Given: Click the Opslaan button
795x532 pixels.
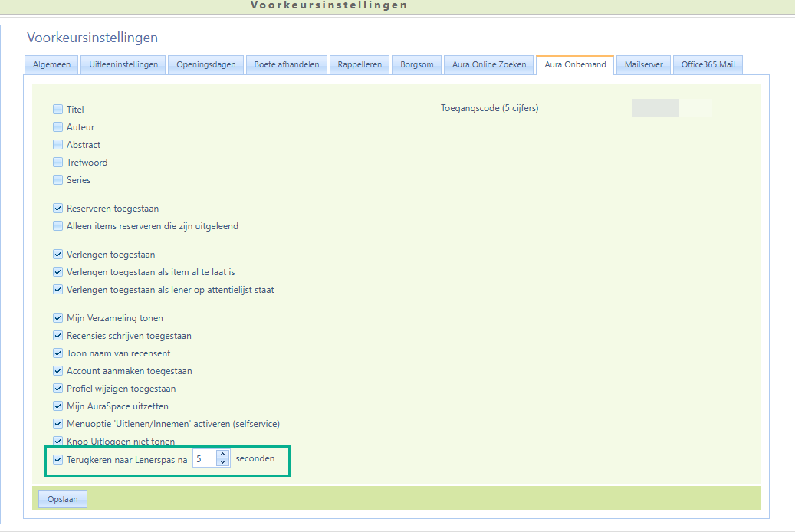Looking at the screenshot, I should (63, 500).
